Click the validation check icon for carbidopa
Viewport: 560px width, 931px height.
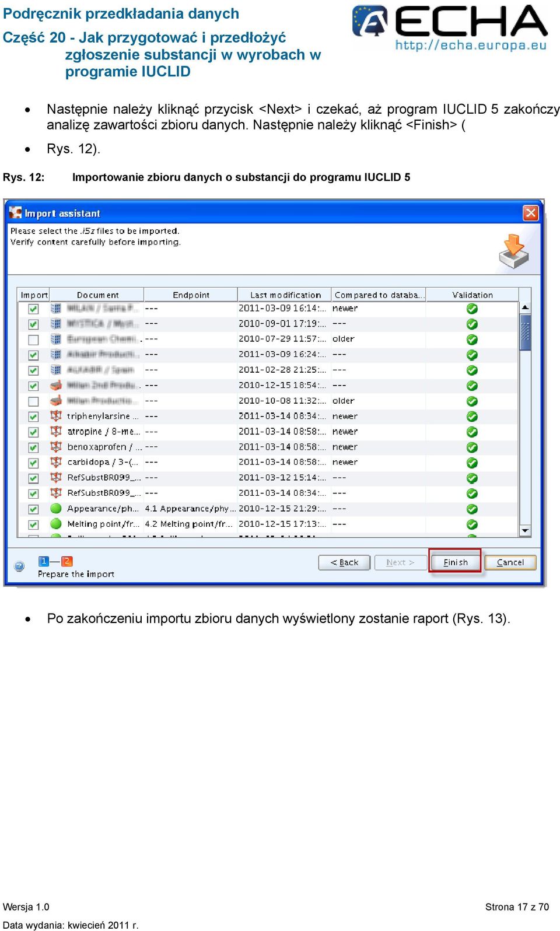pyautogui.click(x=472, y=463)
